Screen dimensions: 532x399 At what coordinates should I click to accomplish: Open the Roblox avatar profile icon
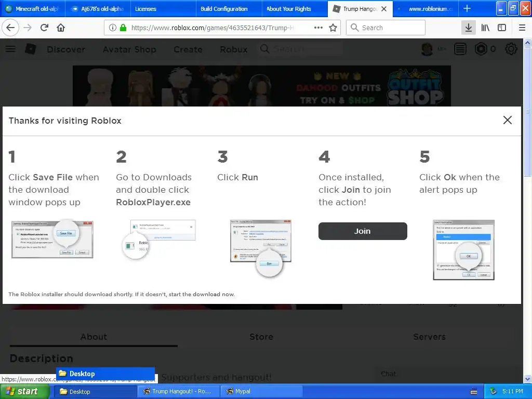427,49
